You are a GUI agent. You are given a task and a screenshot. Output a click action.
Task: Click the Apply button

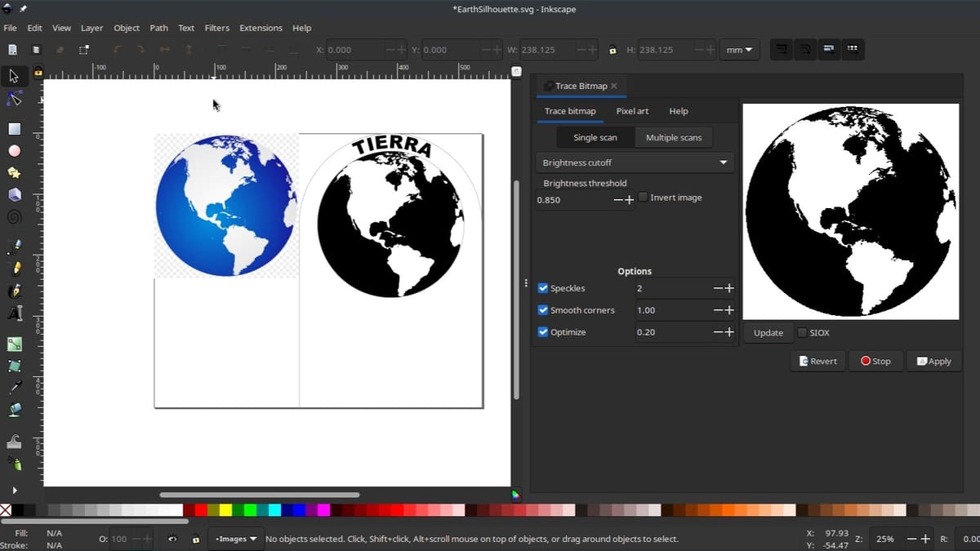coord(934,361)
